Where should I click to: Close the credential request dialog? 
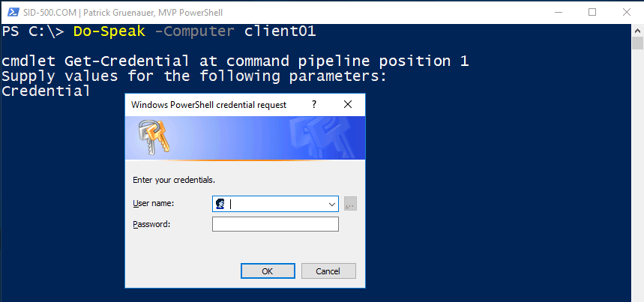(348, 105)
